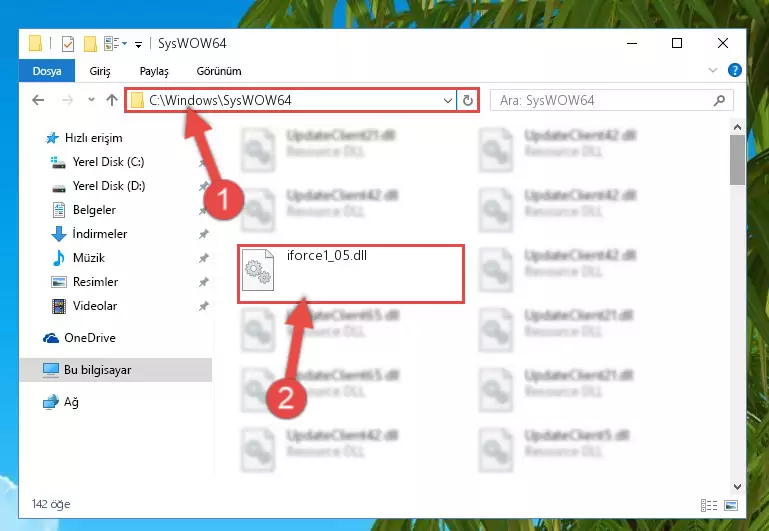Image resolution: width=769 pixels, height=531 pixels.
Task: Click the Forward navigation arrow
Action: pyautogui.click(x=67, y=100)
